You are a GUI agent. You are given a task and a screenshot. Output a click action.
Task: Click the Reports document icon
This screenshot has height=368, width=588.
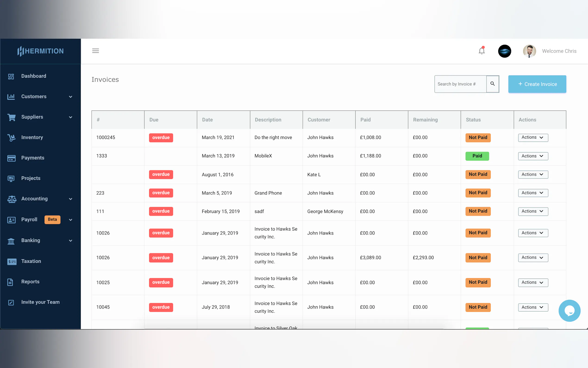click(x=10, y=282)
